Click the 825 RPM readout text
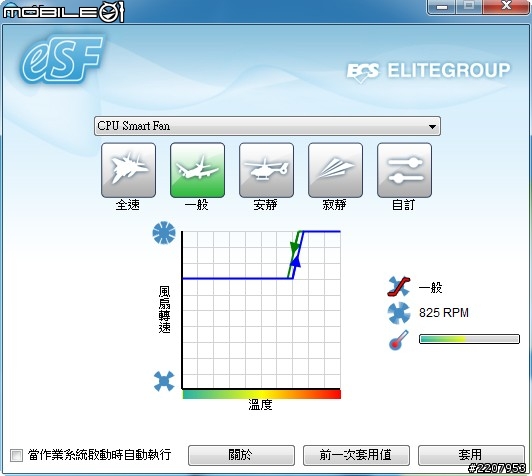Image resolution: width=532 pixels, height=476 pixels. (x=444, y=312)
